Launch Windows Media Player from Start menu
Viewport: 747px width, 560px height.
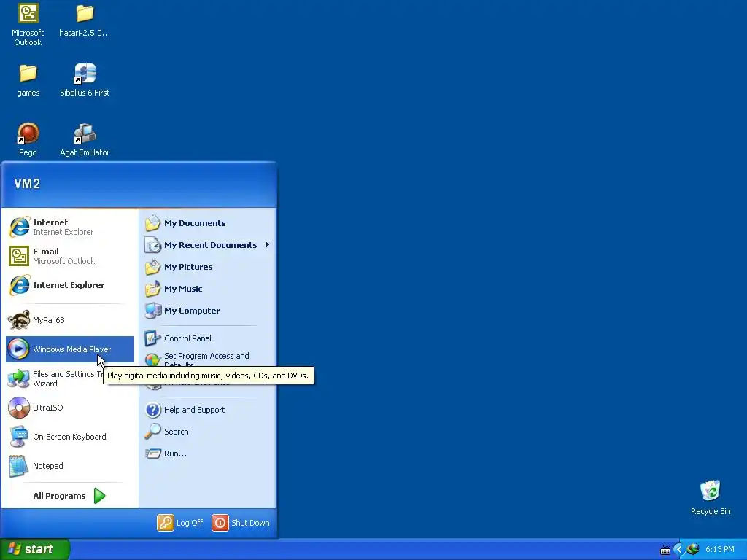pyautogui.click(x=69, y=349)
